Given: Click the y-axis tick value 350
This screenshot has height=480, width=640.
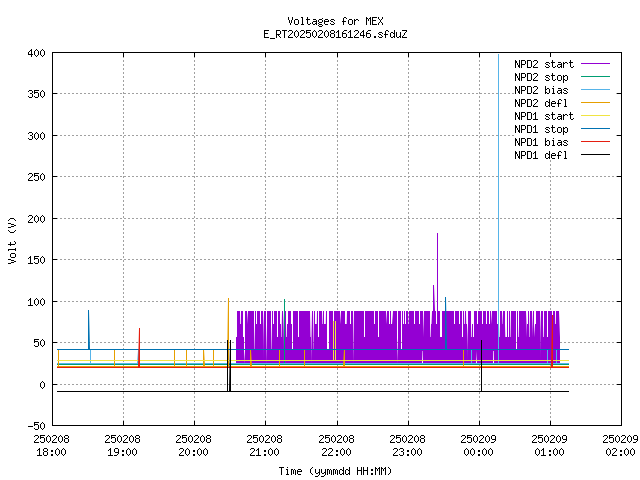Looking at the screenshot, I should (36, 94).
